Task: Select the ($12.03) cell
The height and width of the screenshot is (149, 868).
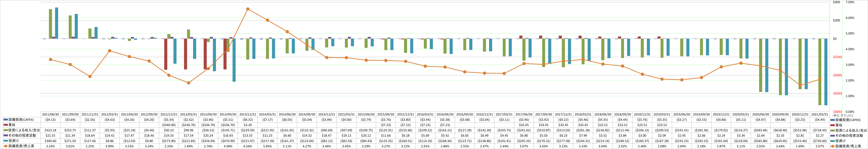Action: click(129, 141)
